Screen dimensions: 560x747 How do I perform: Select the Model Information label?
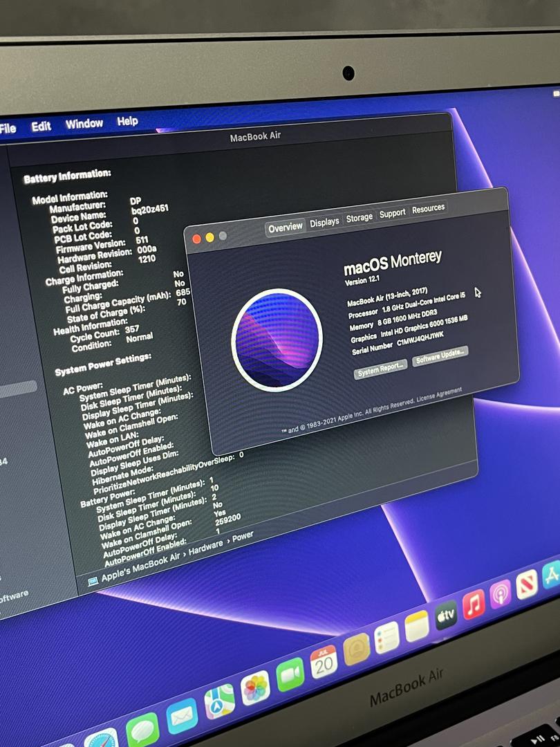click(x=70, y=197)
